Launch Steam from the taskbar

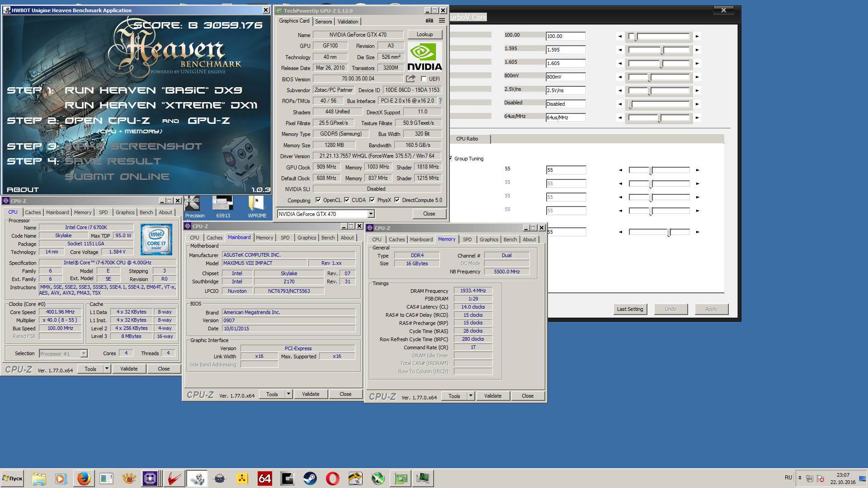pos(310,479)
